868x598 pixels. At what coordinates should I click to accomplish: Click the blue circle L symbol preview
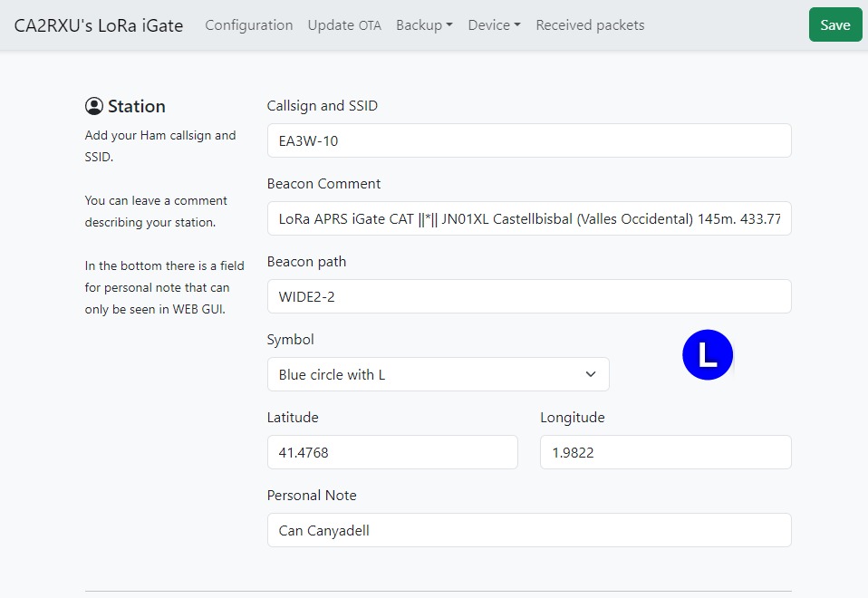[708, 354]
